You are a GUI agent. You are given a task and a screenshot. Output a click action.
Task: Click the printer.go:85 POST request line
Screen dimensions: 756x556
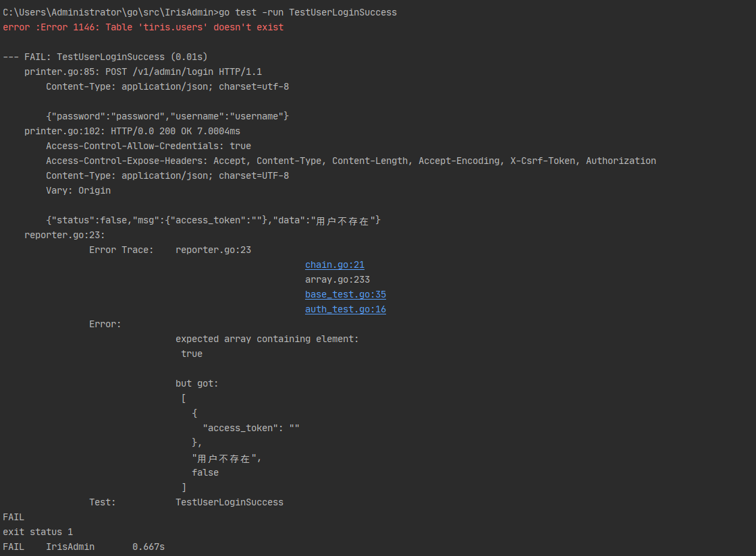pos(143,72)
